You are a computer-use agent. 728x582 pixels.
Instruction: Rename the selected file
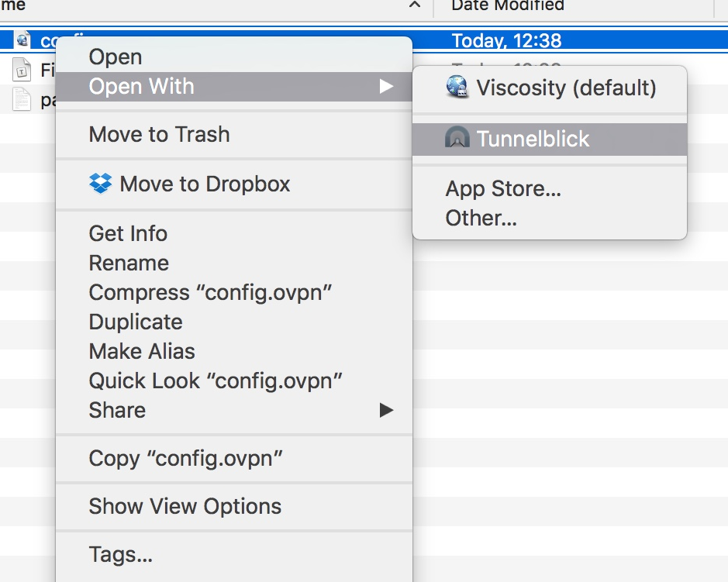click(129, 263)
